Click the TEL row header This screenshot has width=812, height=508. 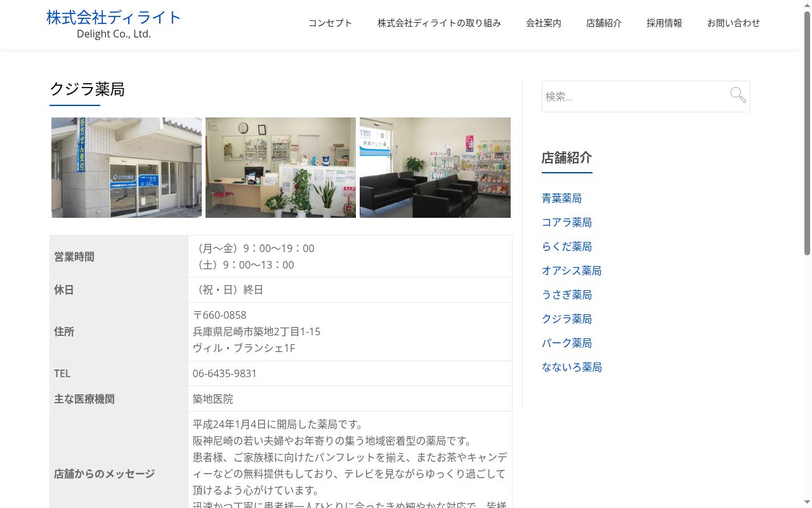point(119,373)
